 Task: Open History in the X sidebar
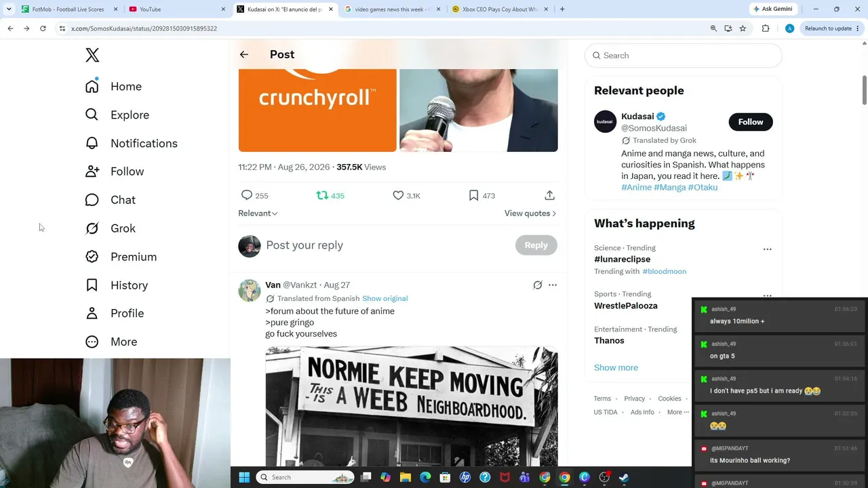116,285
